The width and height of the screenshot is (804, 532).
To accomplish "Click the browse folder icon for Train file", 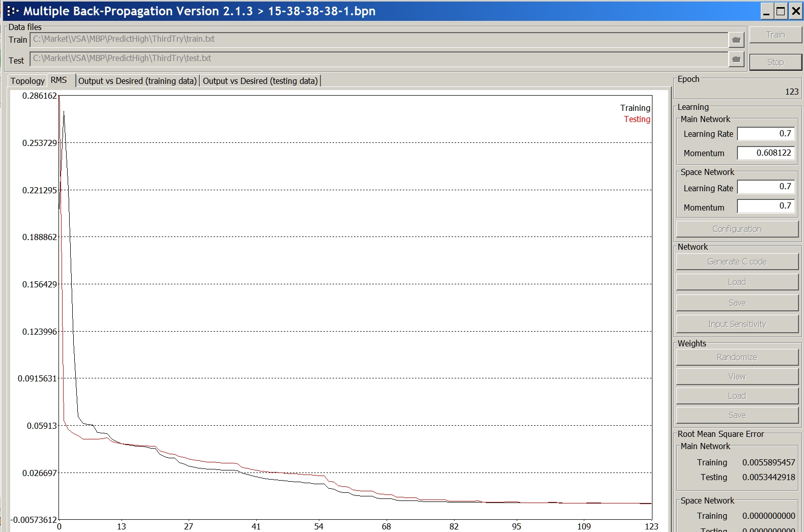I will (736, 40).
